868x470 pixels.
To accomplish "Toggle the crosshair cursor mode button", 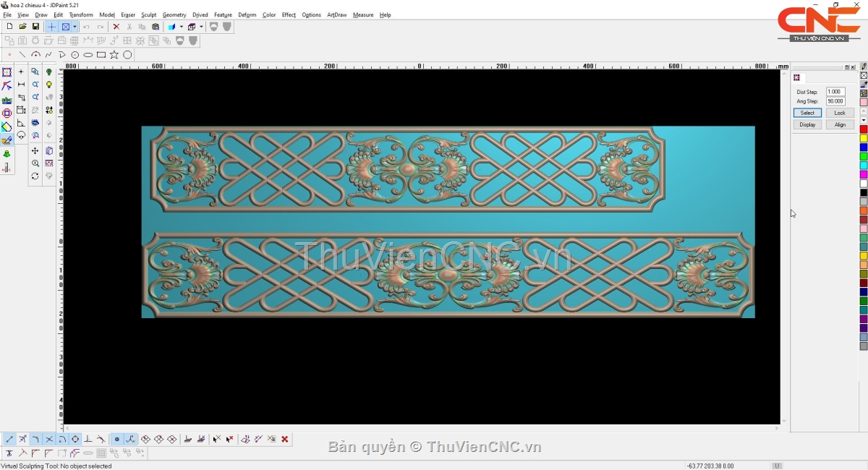I will [51, 27].
